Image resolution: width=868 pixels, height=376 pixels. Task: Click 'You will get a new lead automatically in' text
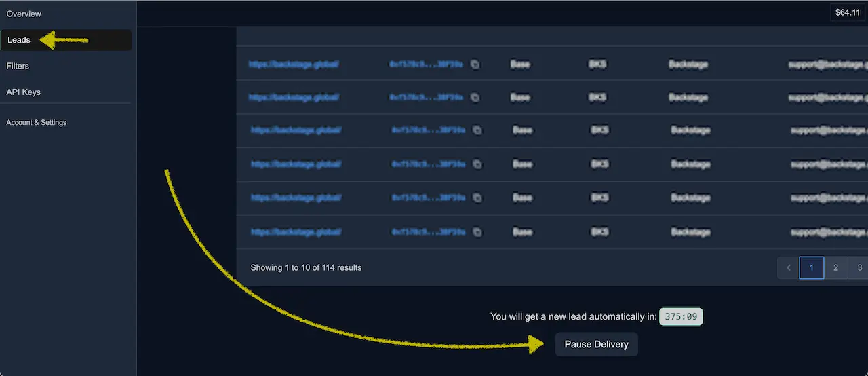[x=573, y=316]
